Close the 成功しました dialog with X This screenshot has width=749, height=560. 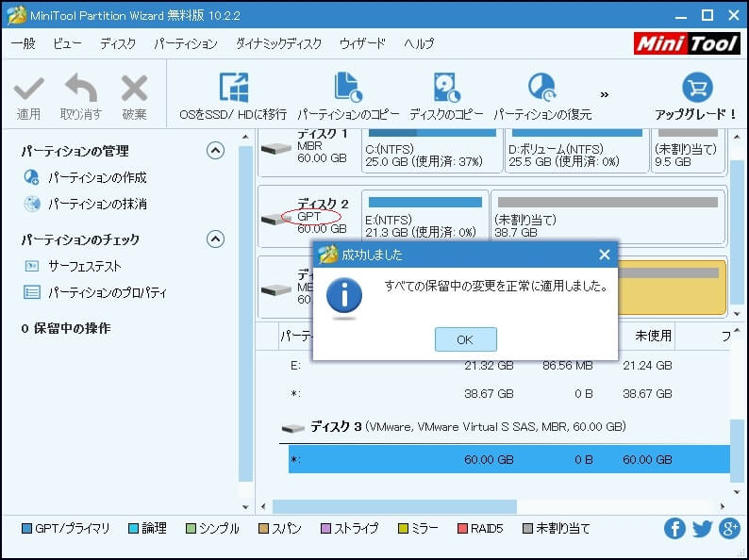[605, 255]
